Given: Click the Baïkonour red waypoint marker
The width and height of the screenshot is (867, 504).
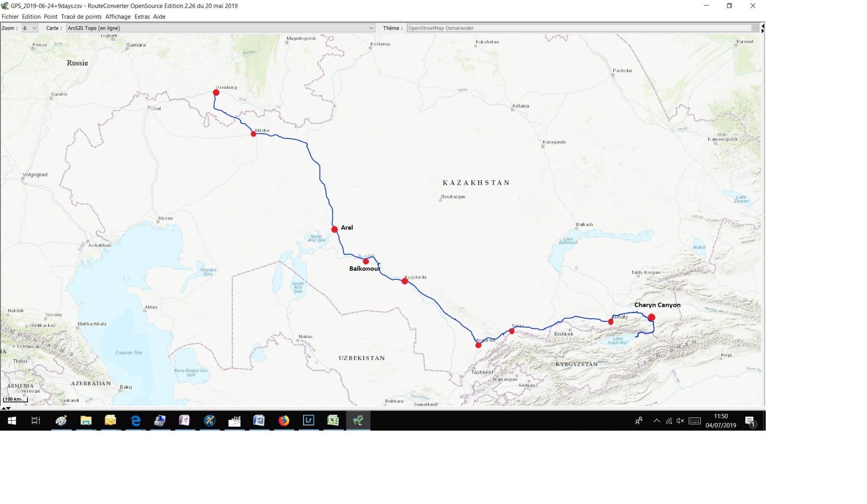Looking at the screenshot, I should pyautogui.click(x=366, y=262).
